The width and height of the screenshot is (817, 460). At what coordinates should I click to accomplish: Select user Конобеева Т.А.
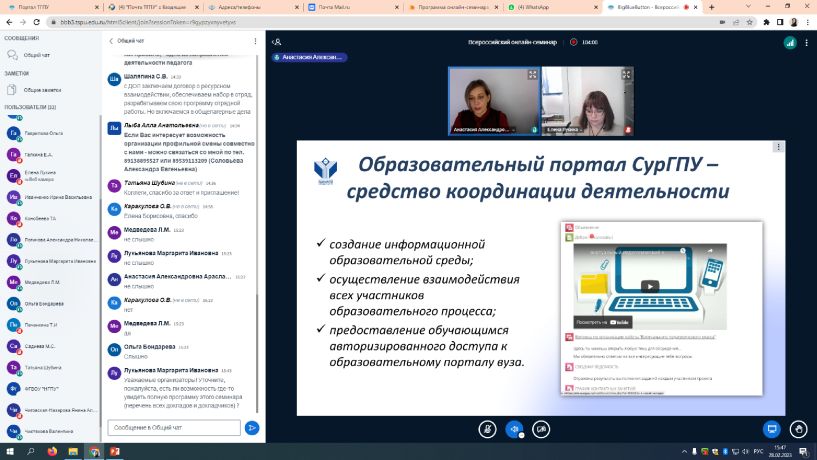tap(52, 219)
